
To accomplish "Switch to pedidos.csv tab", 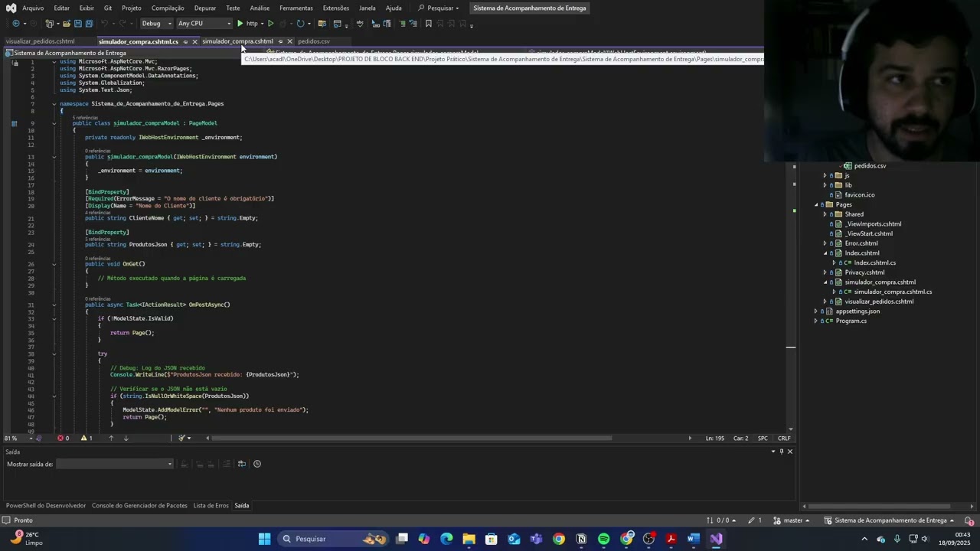I will (314, 41).
